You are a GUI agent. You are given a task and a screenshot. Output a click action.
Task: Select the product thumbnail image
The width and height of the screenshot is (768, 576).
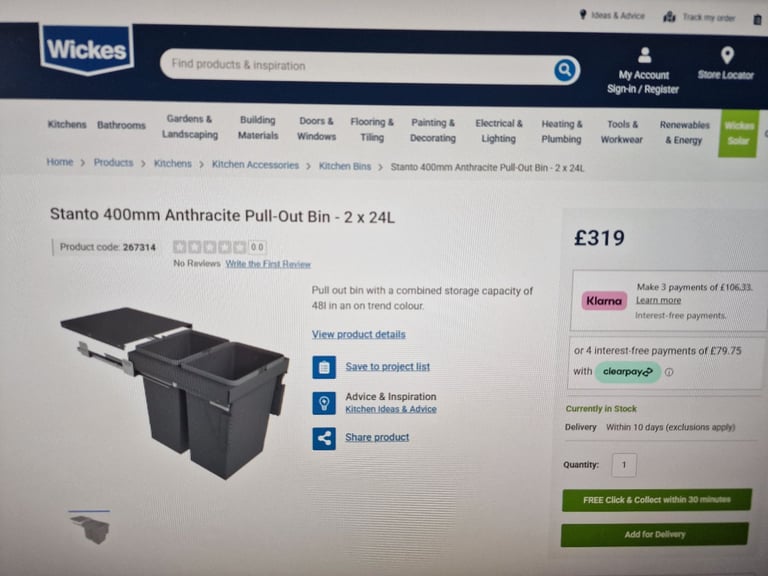point(90,529)
